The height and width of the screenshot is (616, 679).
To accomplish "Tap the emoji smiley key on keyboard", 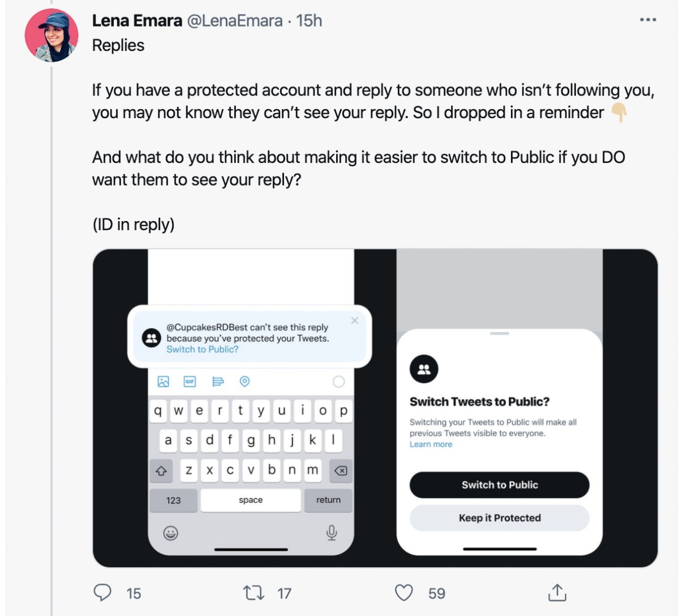I will point(171,533).
